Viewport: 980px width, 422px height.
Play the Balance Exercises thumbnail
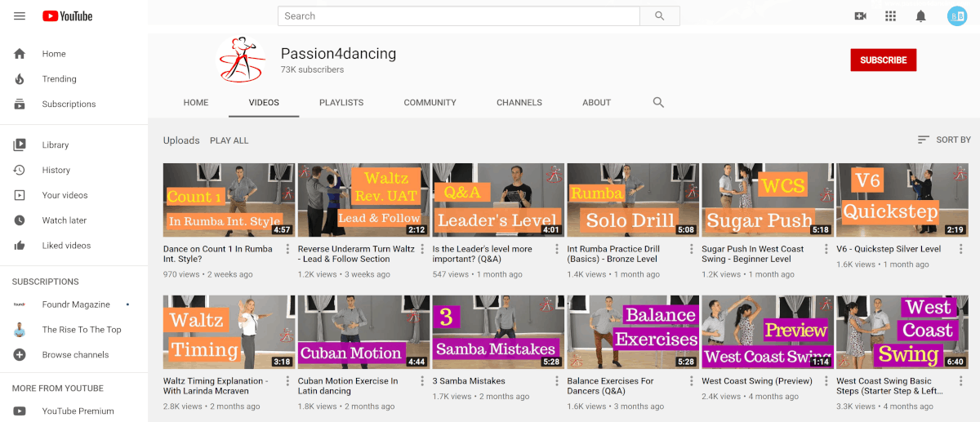(x=633, y=332)
